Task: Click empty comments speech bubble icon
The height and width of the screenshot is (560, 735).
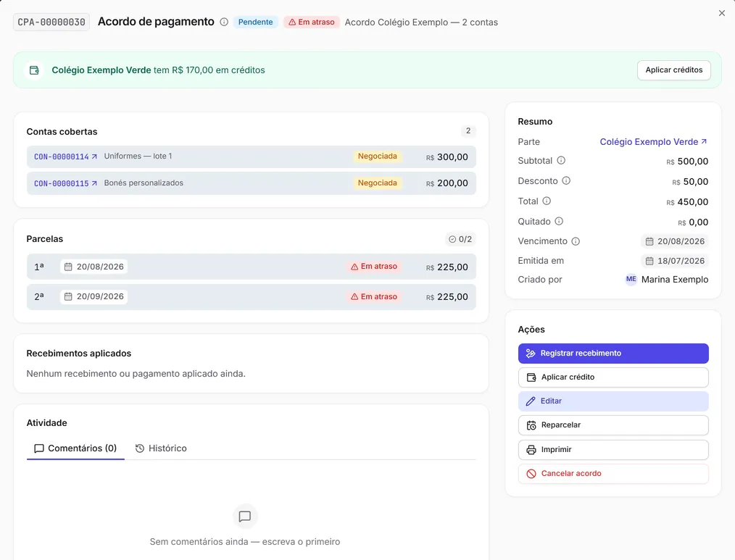Action: point(245,517)
